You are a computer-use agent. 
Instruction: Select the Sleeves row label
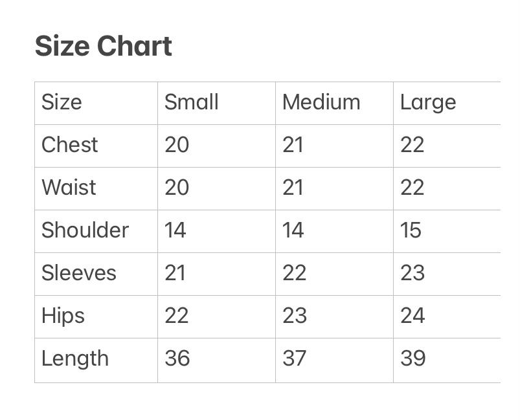tap(79, 273)
